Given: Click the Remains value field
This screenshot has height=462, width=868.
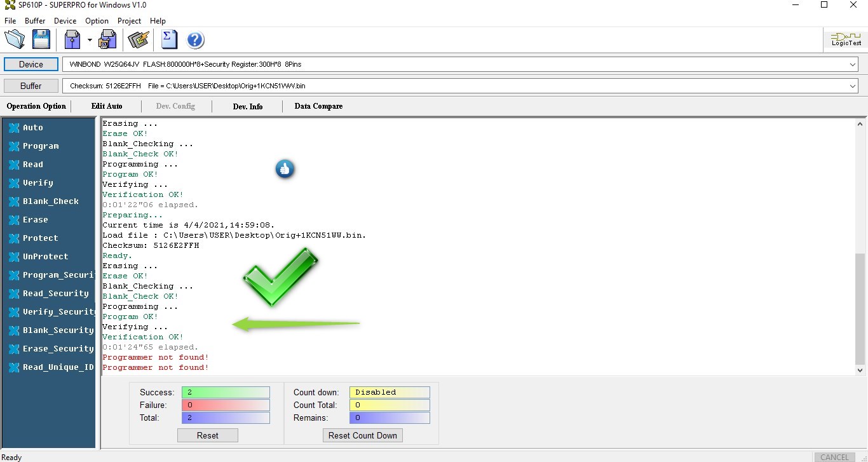Looking at the screenshot, I should click(x=390, y=418).
